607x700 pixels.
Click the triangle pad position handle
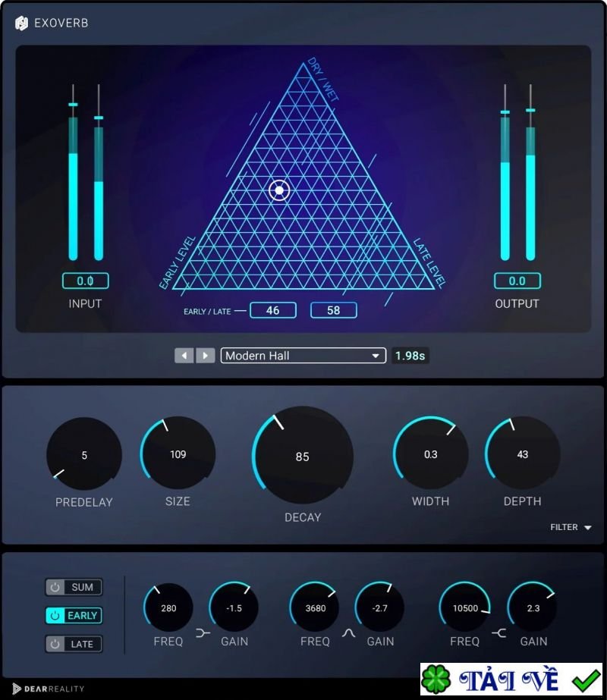(280, 190)
